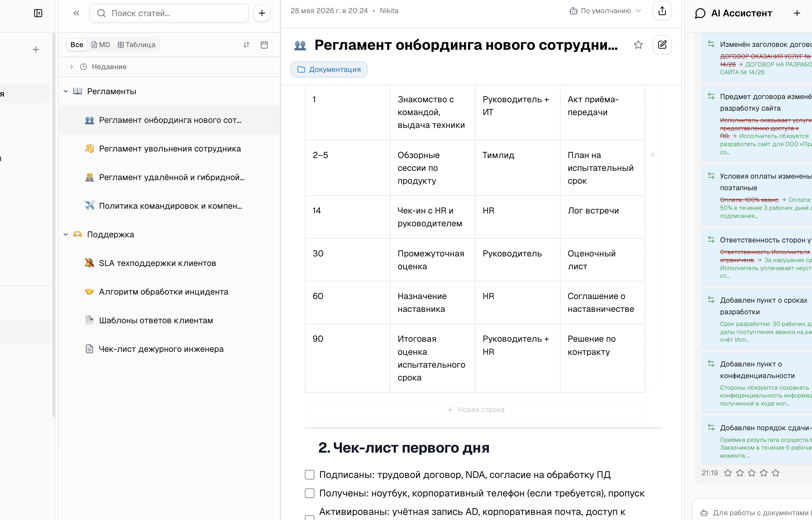
Task: Click the clock icon beside Недавние
Action: pyautogui.click(x=84, y=67)
